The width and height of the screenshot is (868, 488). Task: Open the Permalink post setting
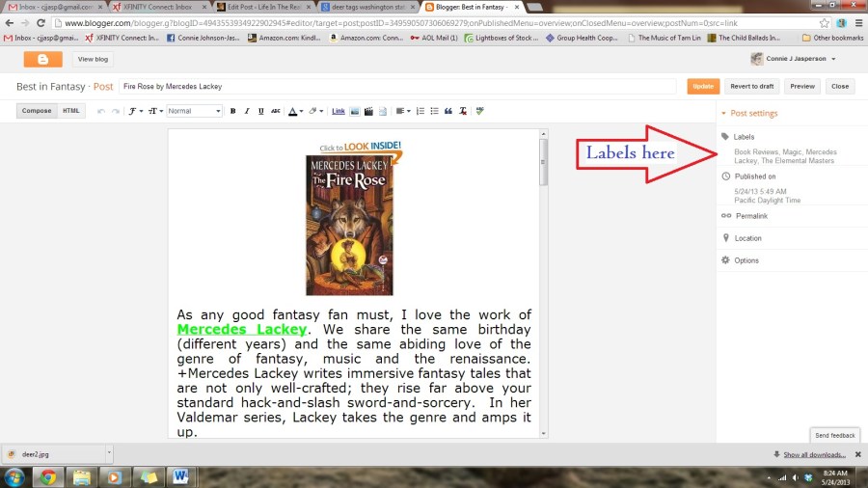[x=750, y=216]
